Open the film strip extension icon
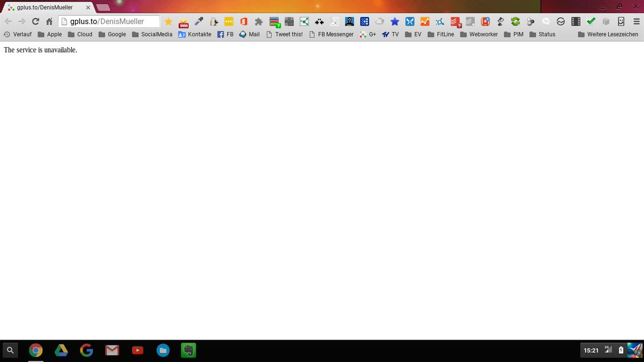Viewport: 644px width, 362px height. point(576,21)
